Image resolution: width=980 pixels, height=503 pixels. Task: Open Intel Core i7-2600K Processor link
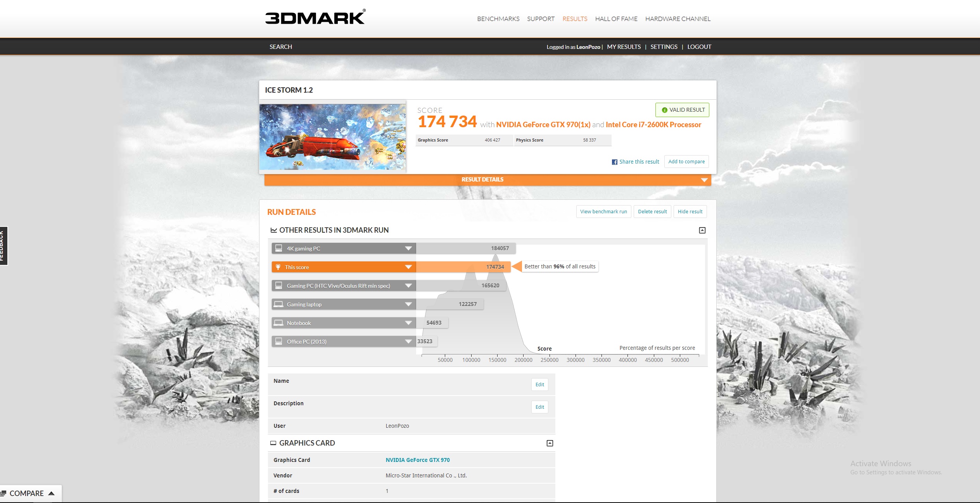[x=653, y=124]
